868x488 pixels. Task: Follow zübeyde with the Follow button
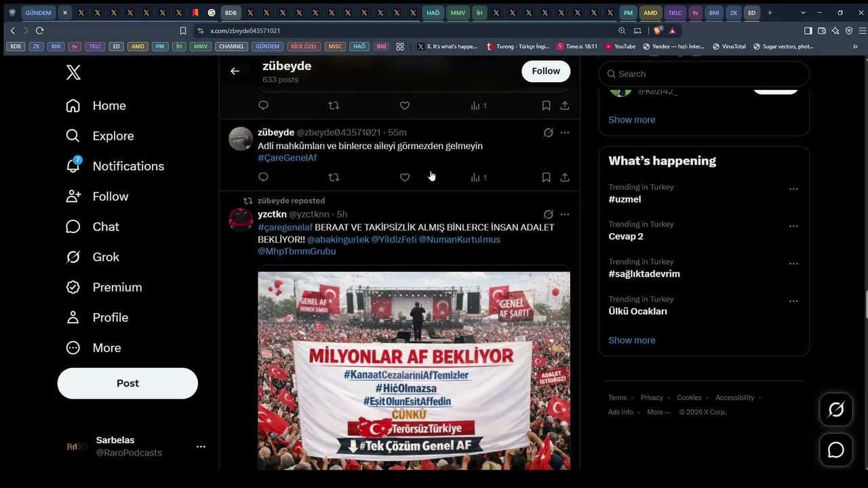[546, 71]
